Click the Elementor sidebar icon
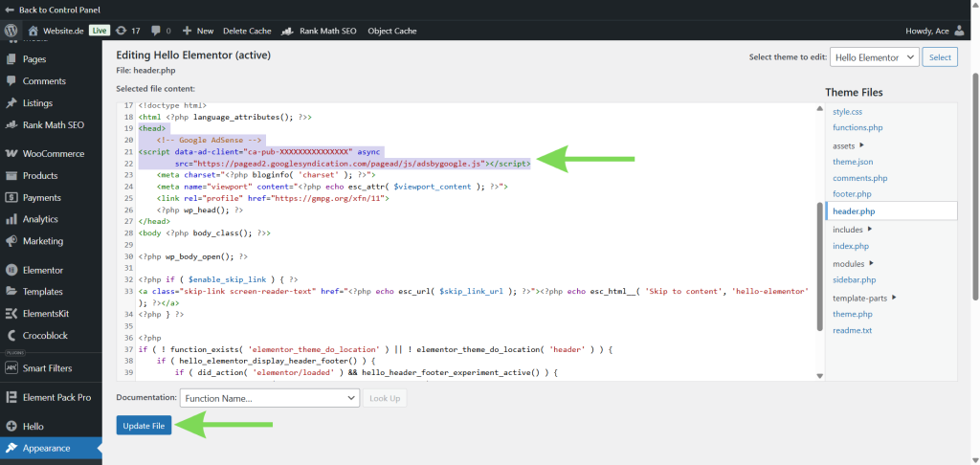This screenshot has height=465, width=980. point(11,271)
